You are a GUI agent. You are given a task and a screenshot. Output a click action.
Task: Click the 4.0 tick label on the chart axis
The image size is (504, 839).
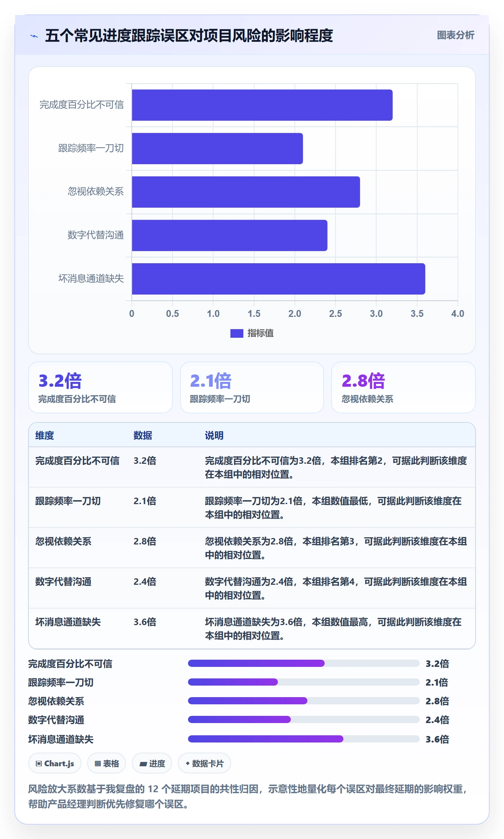click(458, 314)
